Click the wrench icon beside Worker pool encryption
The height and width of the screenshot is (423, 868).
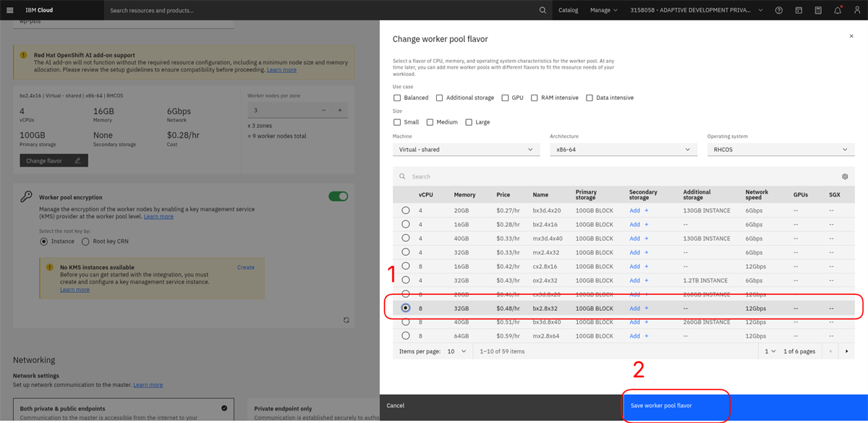(x=26, y=197)
